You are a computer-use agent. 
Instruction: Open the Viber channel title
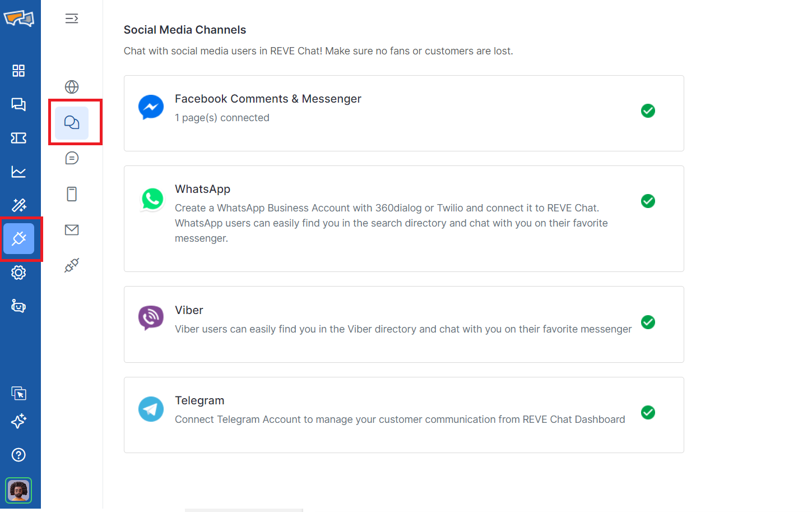[189, 310]
